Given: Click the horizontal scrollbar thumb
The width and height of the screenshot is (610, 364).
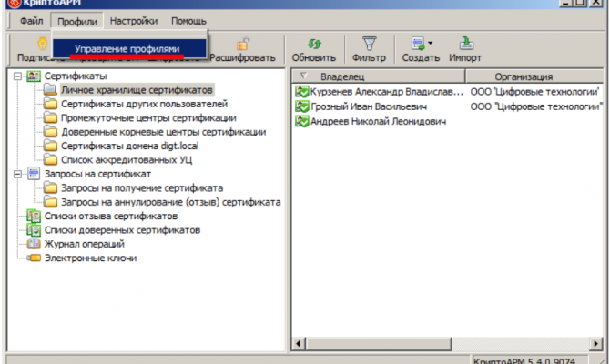Looking at the screenshot, I should 379,344.
